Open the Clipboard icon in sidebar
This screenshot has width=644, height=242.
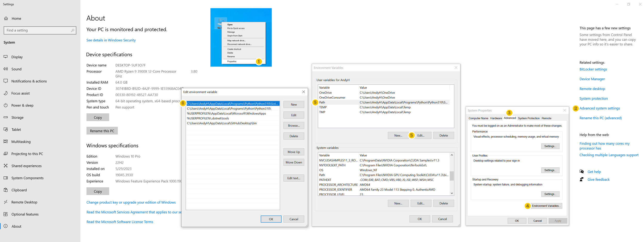click(6, 190)
